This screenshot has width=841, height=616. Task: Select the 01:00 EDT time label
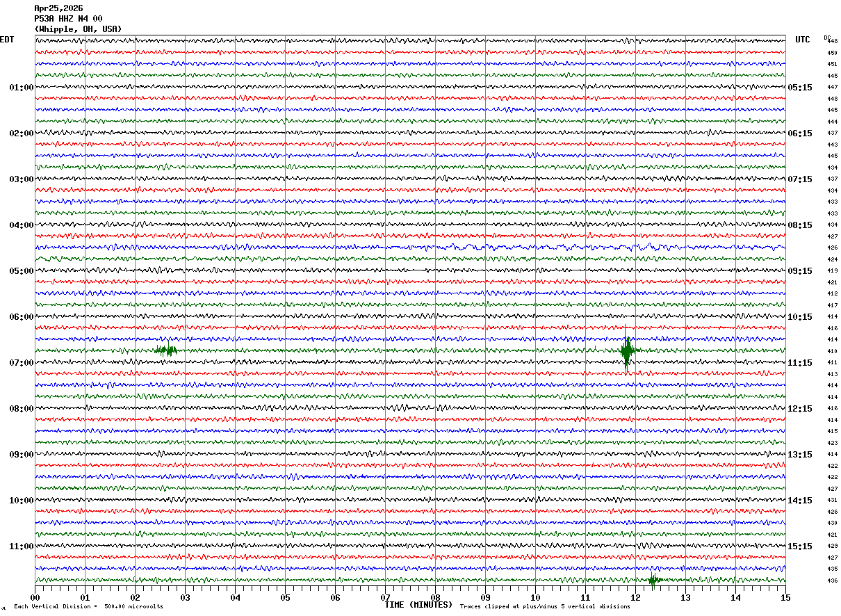[x=22, y=88]
